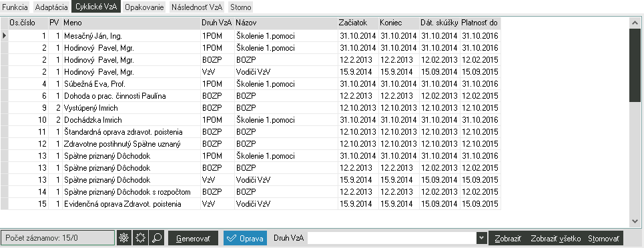Screen dimensions: 644x248
Task: Click the Koniec column header
Action: point(399,23)
